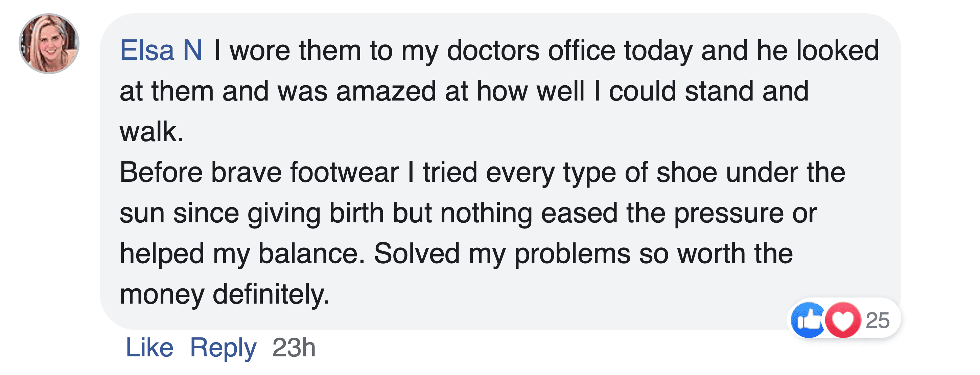The width and height of the screenshot is (980, 375).
Task: Click the word "Solved" in the comment
Action: point(417,253)
